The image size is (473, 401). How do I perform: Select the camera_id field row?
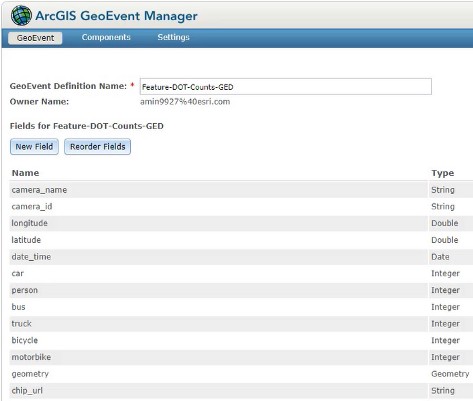pos(241,206)
